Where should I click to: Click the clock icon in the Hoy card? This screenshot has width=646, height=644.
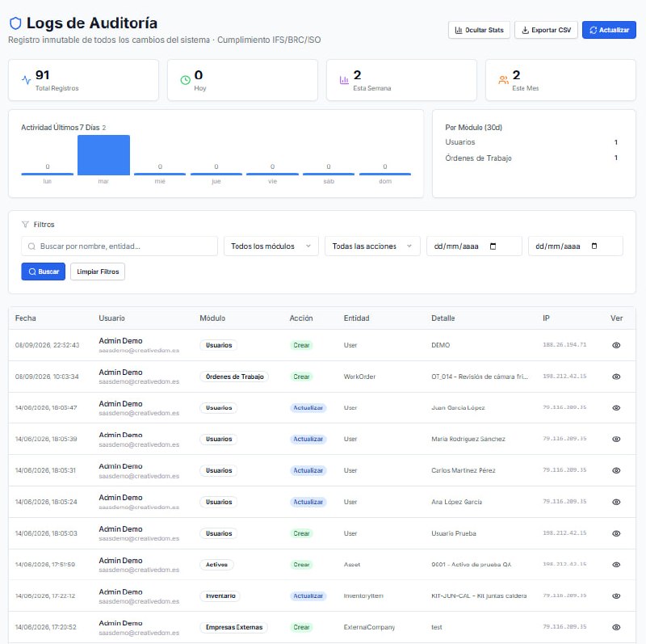click(x=186, y=80)
